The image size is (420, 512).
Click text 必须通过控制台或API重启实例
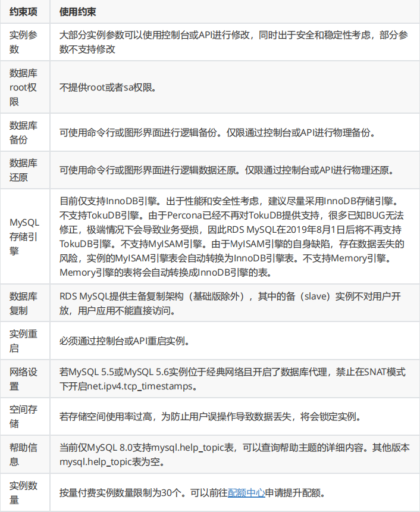pyautogui.click(x=124, y=341)
